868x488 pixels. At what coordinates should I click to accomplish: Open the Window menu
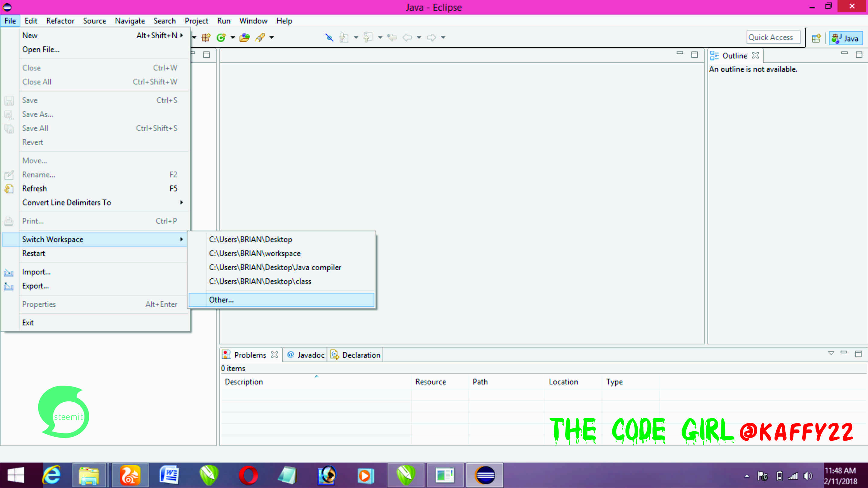click(253, 21)
